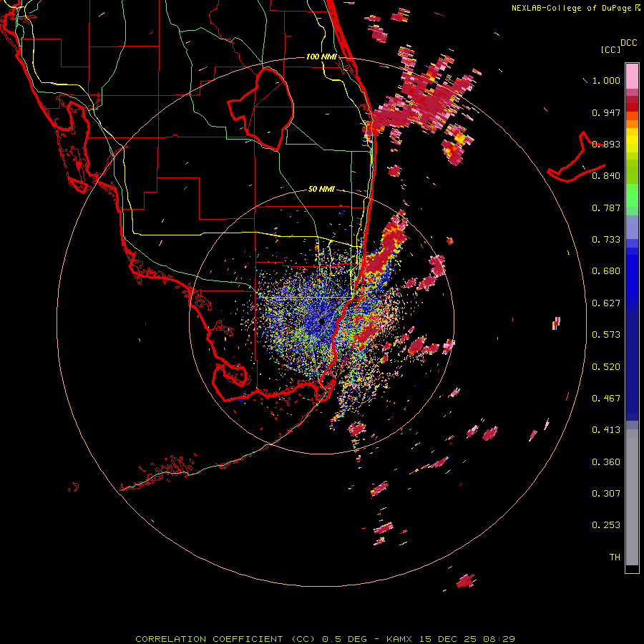
Task: Select the 0.893 scale value
Action: pos(606,144)
